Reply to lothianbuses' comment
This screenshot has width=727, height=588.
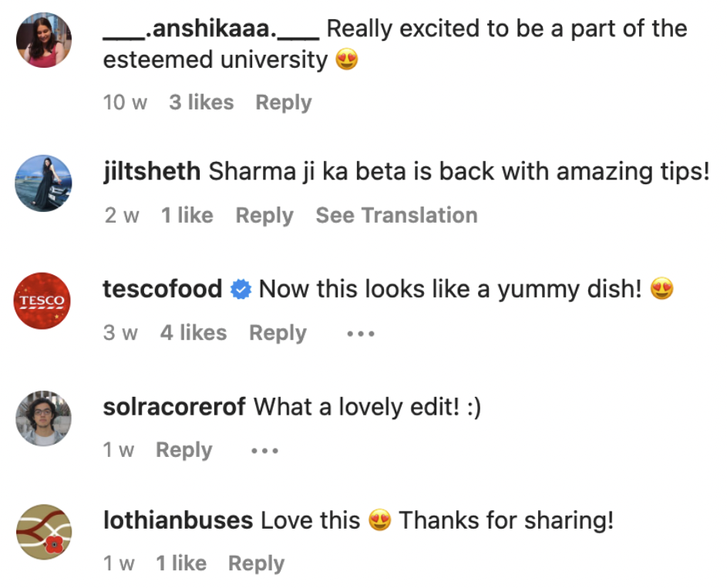click(256, 563)
